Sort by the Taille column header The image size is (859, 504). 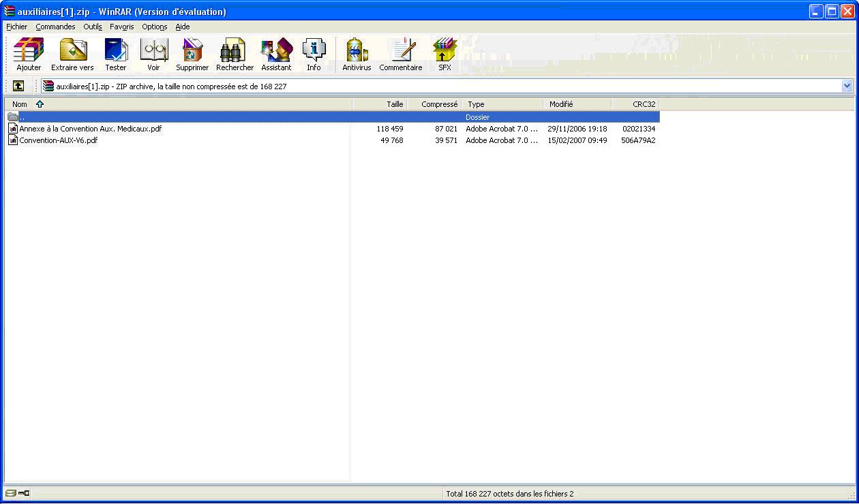coord(380,104)
